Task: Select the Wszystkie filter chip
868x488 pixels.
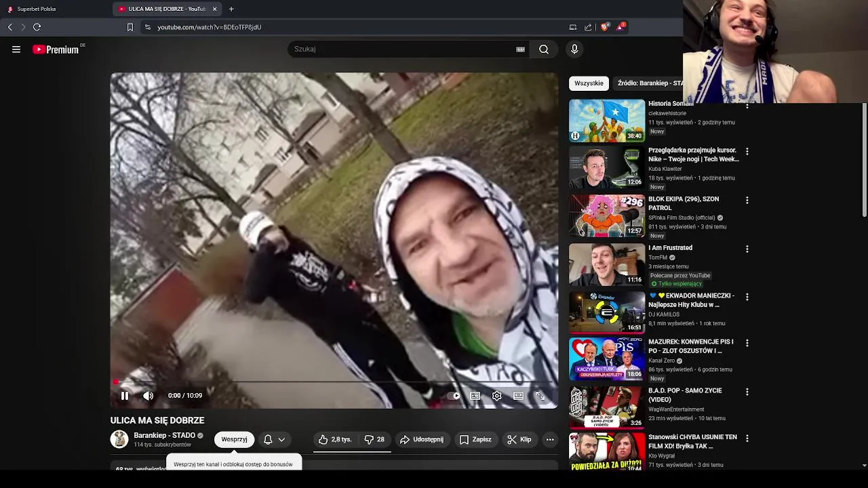Action: click(x=589, y=83)
